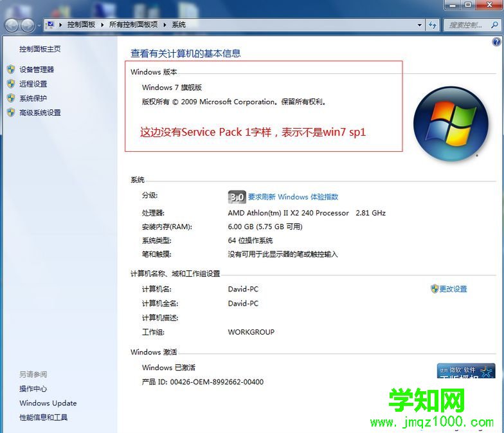This screenshot has height=433, width=504.
Task: Close the System window
Action: (x=489, y=5)
